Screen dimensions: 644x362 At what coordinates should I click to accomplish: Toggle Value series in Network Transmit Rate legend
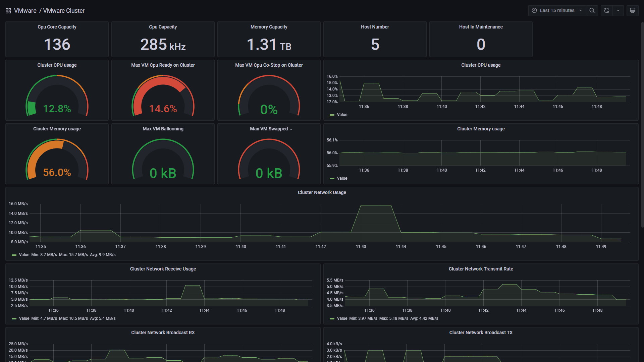pos(342,318)
